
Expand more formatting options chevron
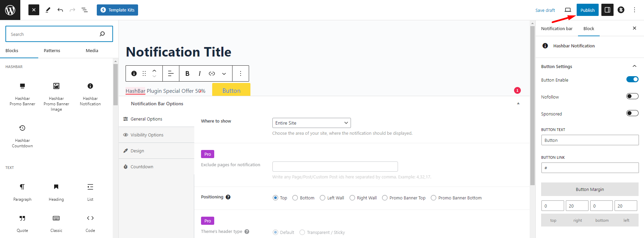224,73
